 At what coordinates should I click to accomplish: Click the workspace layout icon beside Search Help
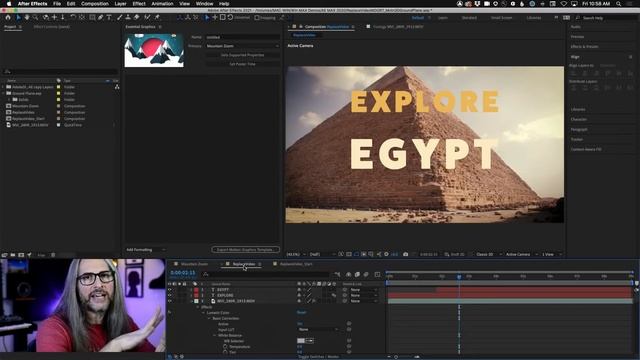567,18
